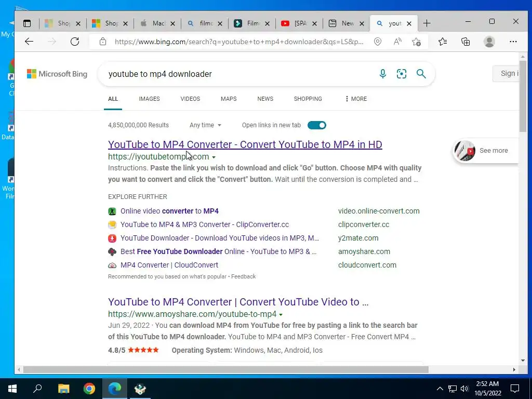Search using an image icon

[402, 74]
